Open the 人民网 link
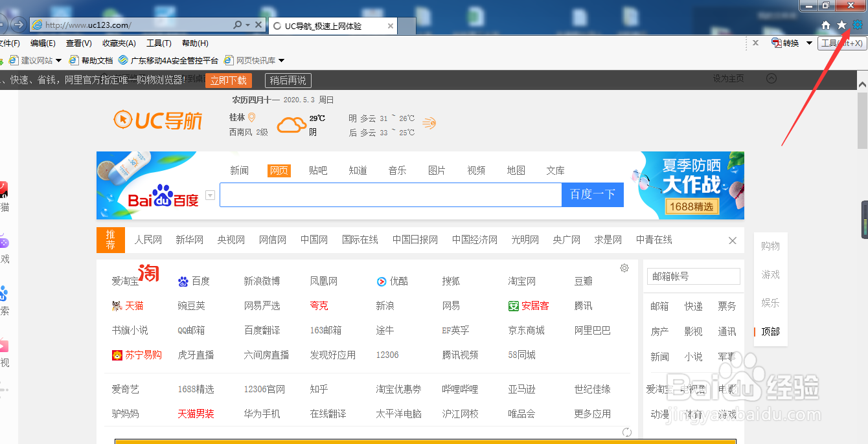Image resolution: width=868 pixels, height=444 pixels. (148, 239)
